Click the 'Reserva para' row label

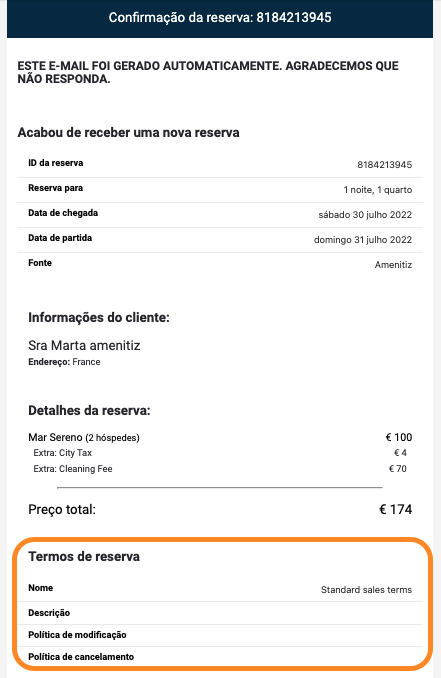pyautogui.click(x=55, y=188)
